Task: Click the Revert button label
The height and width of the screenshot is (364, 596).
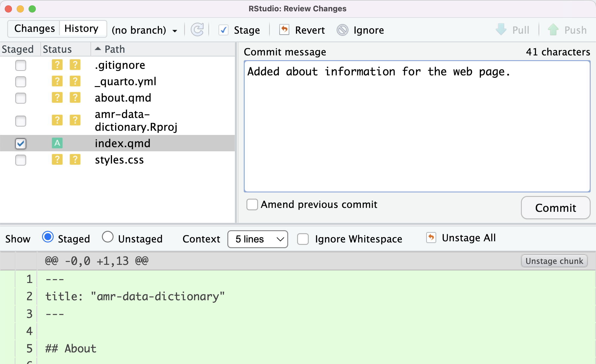Action: 310,30
